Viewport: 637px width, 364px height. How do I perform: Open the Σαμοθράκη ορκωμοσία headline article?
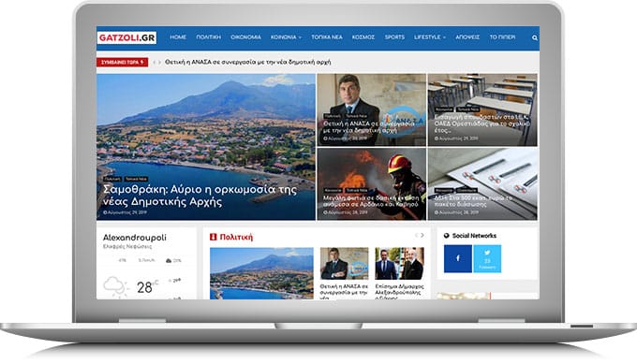click(x=200, y=196)
